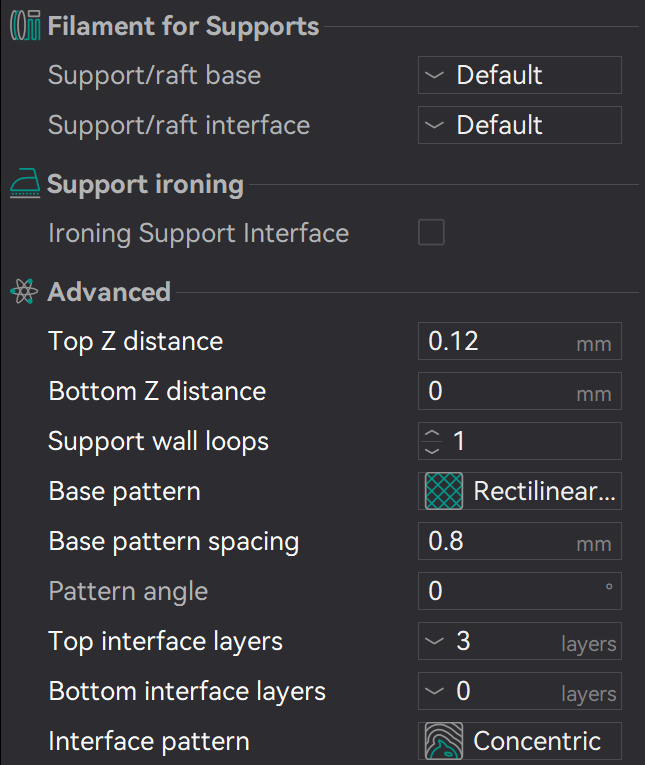Click the Top Z distance label
Image resolution: width=645 pixels, height=765 pixels.
click(x=135, y=341)
